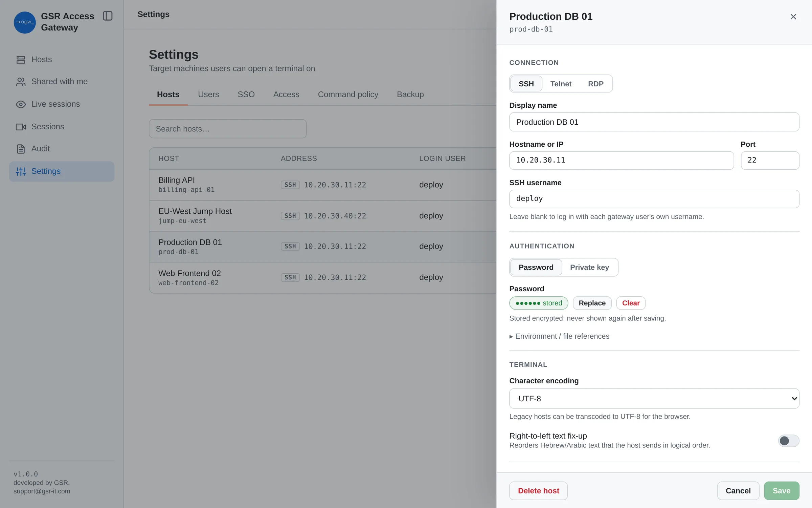Select SSH connection type
This screenshot has height=508, width=812.
coord(526,84)
